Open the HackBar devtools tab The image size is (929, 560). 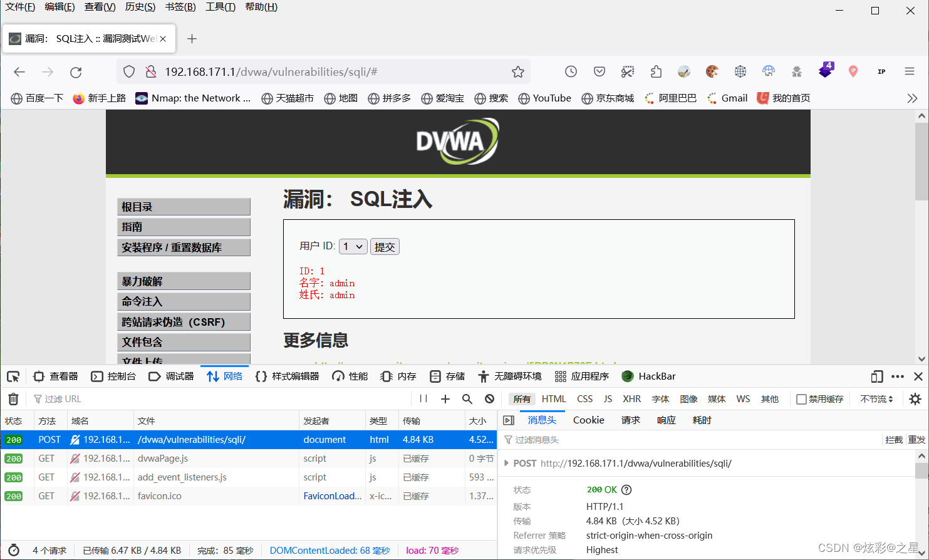point(648,376)
